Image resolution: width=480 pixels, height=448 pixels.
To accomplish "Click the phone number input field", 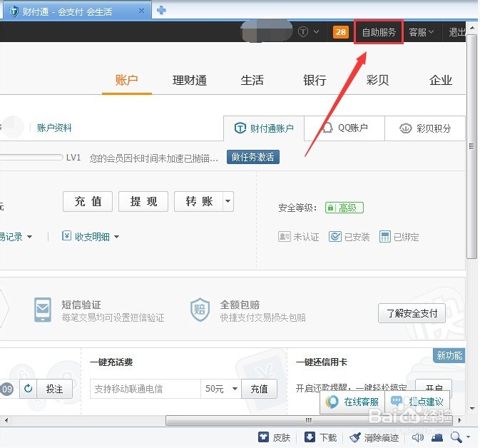I will 145,389.
